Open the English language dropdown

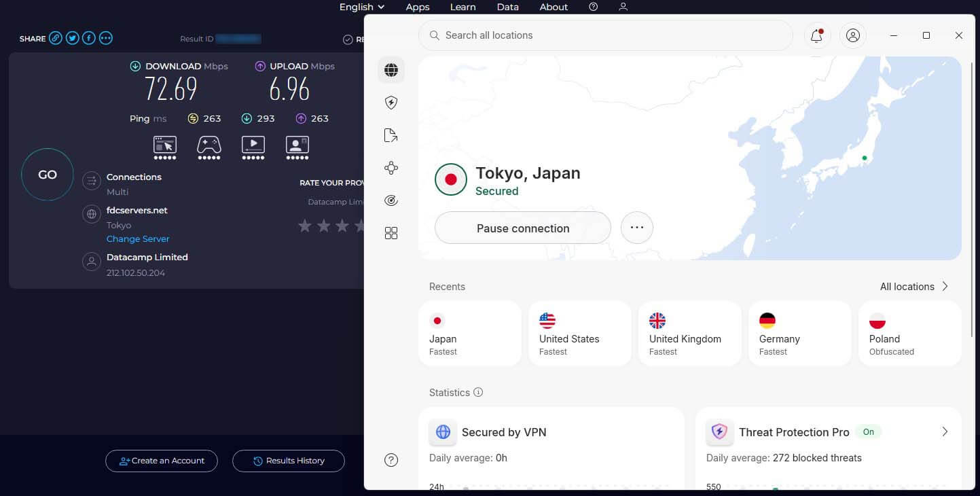pyautogui.click(x=362, y=7)
